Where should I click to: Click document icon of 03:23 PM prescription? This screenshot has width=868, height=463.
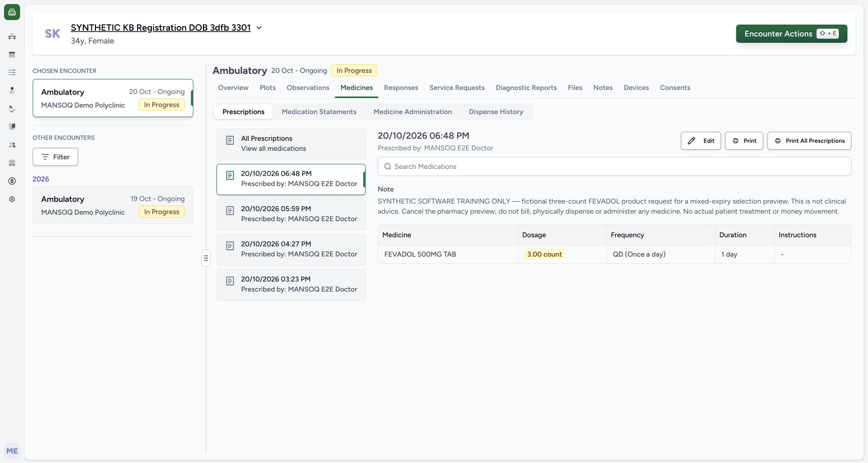click(x=230, y=281)
